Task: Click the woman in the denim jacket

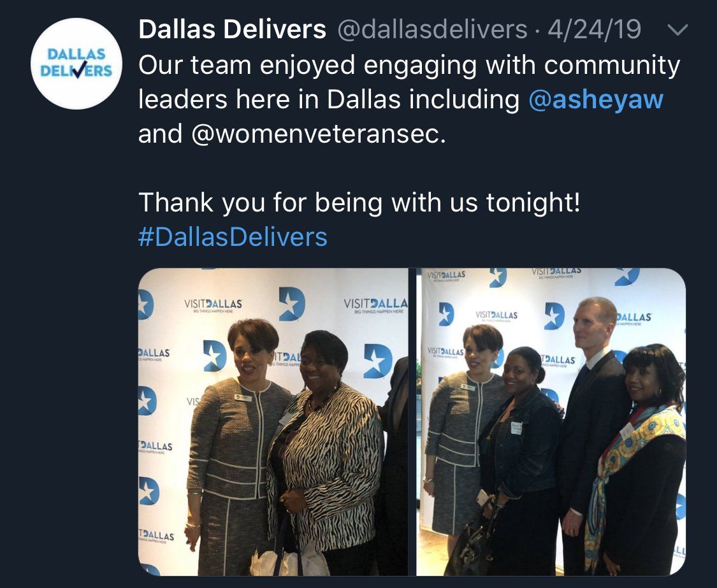Action: (519, 457)
